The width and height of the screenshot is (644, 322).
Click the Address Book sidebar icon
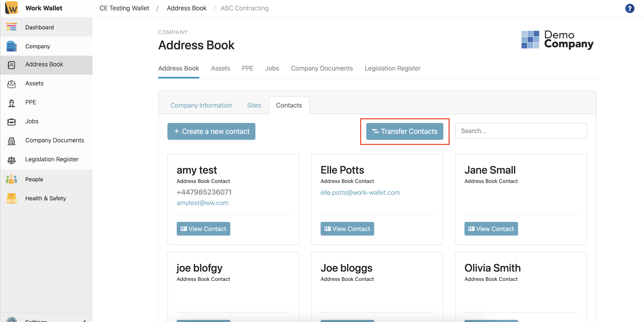coord(11,65)
